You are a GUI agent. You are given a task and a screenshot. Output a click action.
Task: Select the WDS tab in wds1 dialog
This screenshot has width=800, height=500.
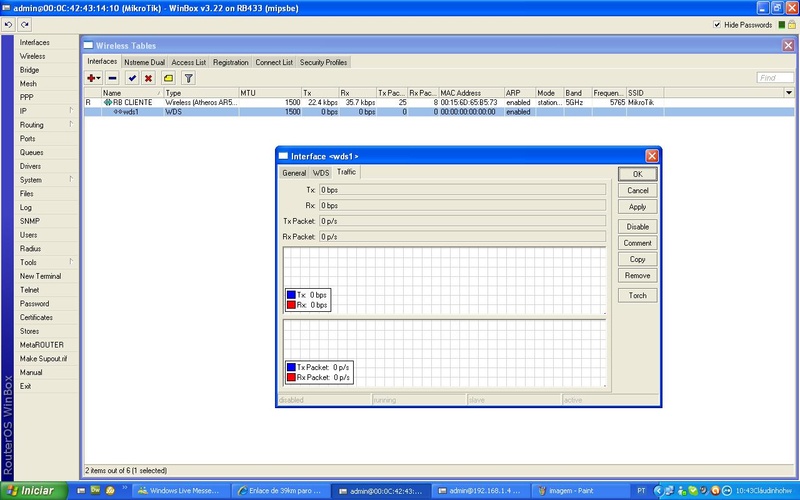(x=321, y=173)
